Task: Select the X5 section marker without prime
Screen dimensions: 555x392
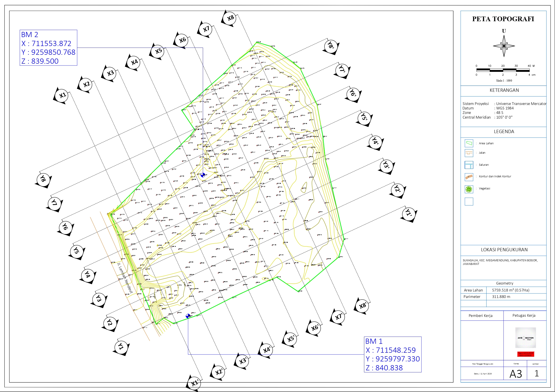Action: 158,51
